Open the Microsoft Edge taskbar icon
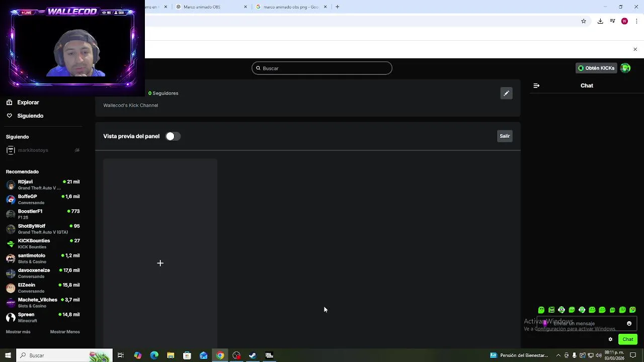This screenshot has height=362, width=644. point(154,355)
